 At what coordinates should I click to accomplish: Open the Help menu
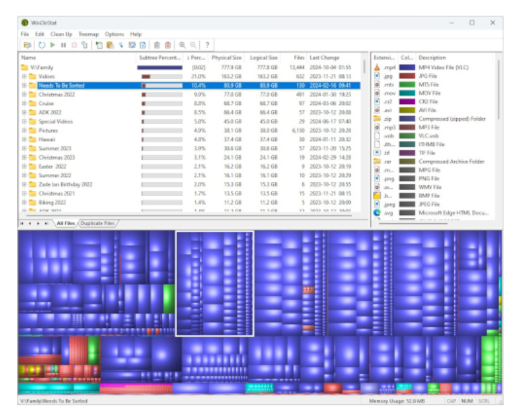[136, 34]
